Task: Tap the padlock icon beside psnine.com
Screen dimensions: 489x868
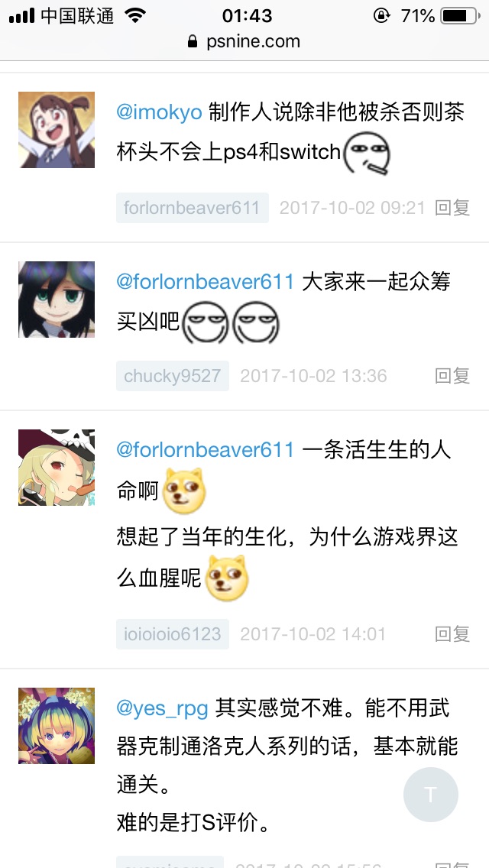Action: [x=193, y=41]
